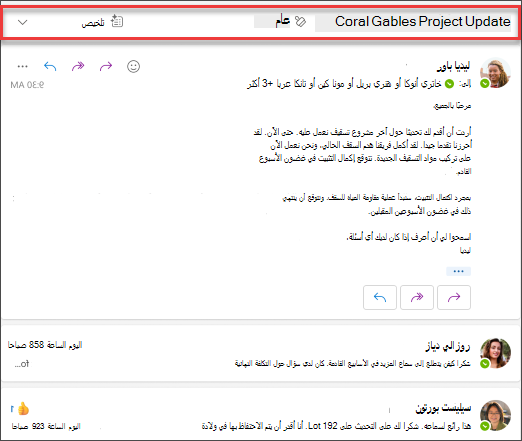This screenshot has width=522, height=441.
Task: Expand the message from روز الي دياز
Action: tap(260, 354)
